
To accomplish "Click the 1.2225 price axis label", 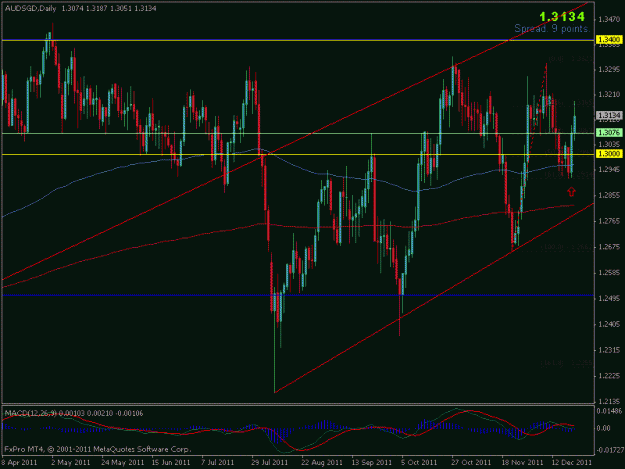I will pyautogui.click(x=609, y=376).
